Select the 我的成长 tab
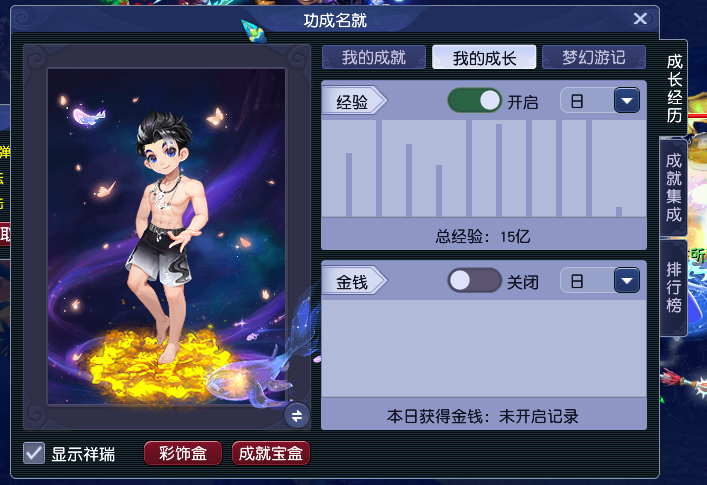Viewport: 707px width, 485px height. pyautogui.click(x=484, y=57)
